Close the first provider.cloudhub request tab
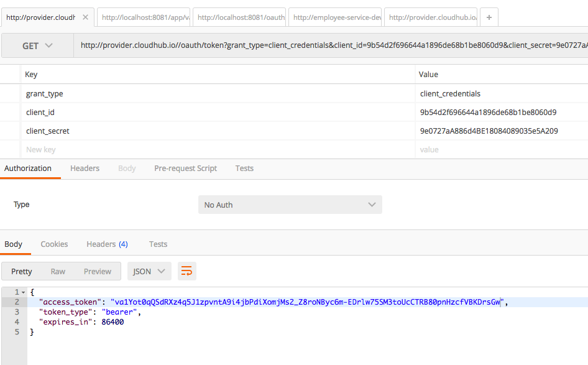Viewport: 588px width, 365px height. [85, 17]
